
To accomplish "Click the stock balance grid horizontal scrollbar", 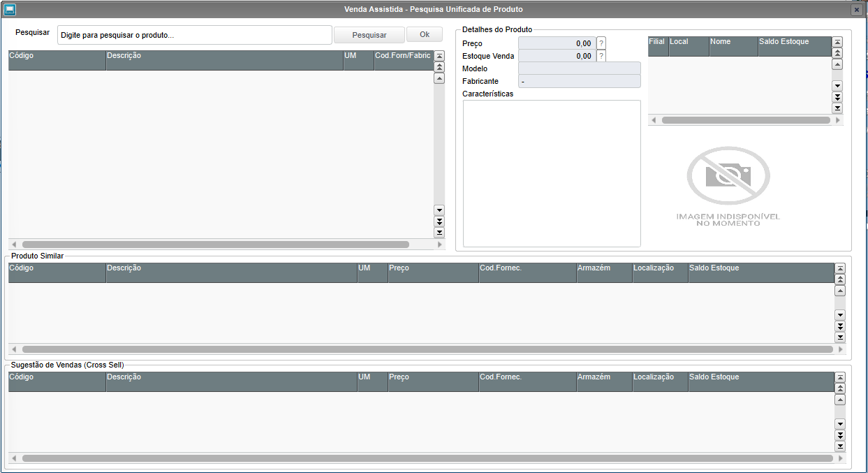I will point(745,120).
